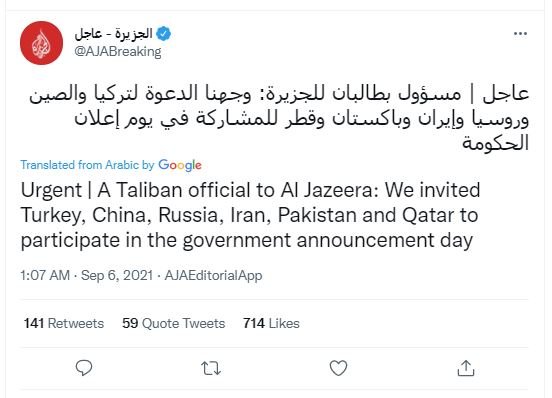552x398 pixels.
Task: Click the Arabic original tweet text
Action: coord(279,118)
